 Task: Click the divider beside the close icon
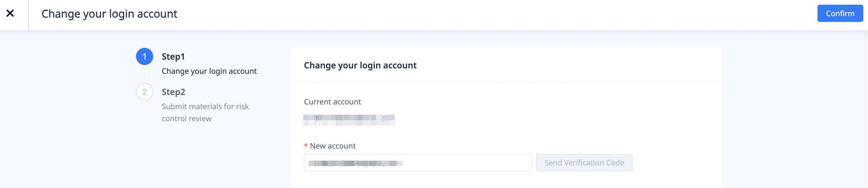pyautogui.click(x=28, y=15)
